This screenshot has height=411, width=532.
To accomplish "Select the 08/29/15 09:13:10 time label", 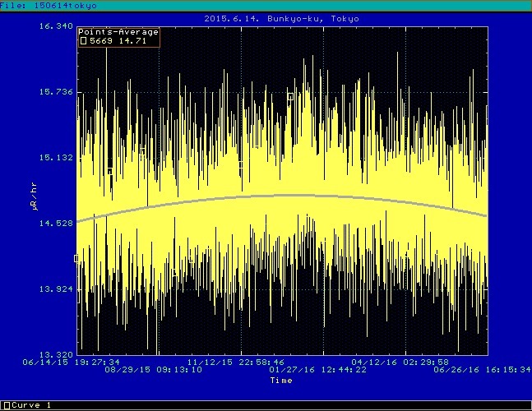I will click(153, 370).
